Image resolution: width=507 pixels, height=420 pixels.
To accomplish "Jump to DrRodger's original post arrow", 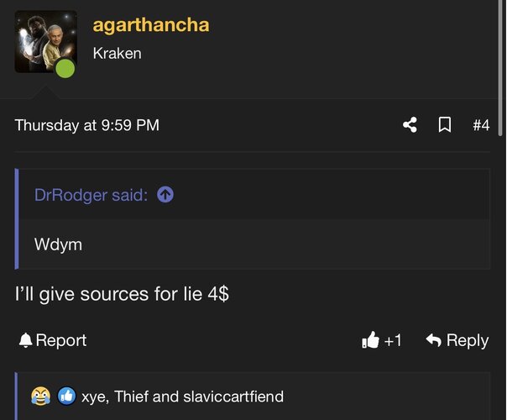I will 165,195.
